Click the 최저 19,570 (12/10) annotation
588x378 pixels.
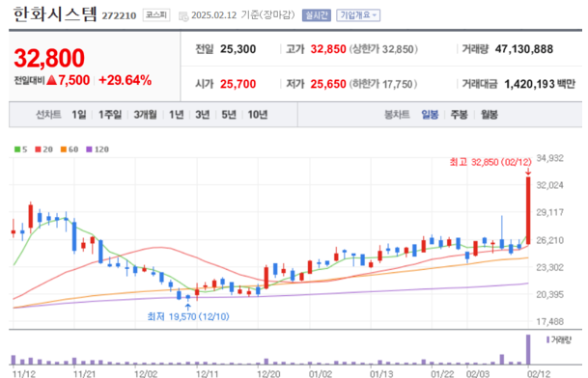coord(188,317)
